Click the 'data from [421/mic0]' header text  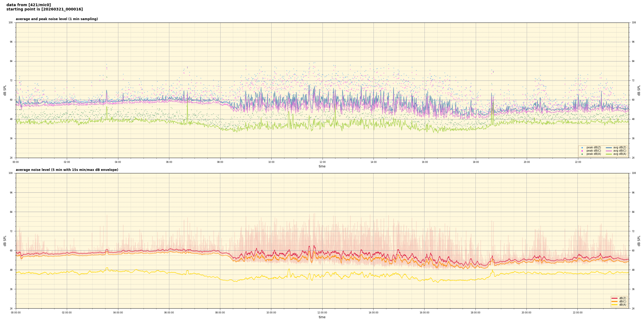pyautogui.click(x=28, y=5)
